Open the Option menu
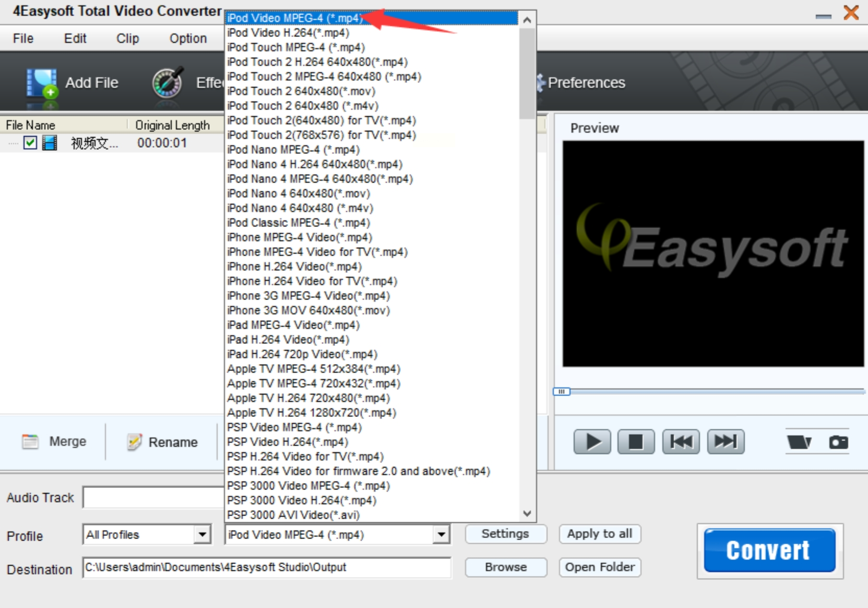The image size is (868, 608). pyautogui.click(x=188, y=38)
